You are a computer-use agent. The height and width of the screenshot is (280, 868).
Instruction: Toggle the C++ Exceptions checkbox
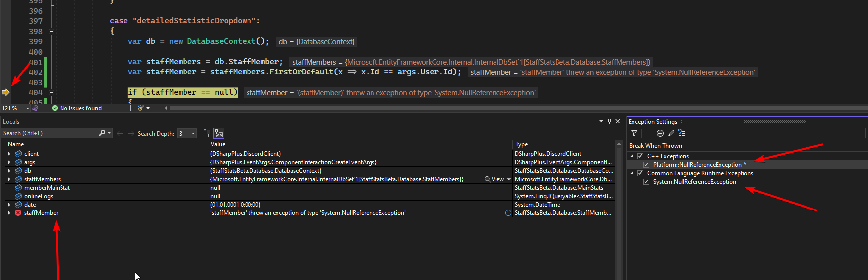[640, 156]
